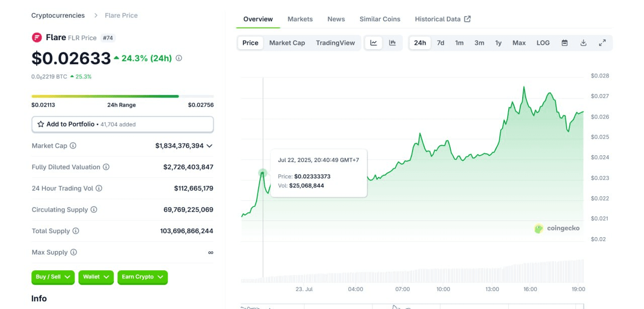Click the Info section heading
Image resolution: width=644 pixels, height=309 pixels.
click(39, 298)
